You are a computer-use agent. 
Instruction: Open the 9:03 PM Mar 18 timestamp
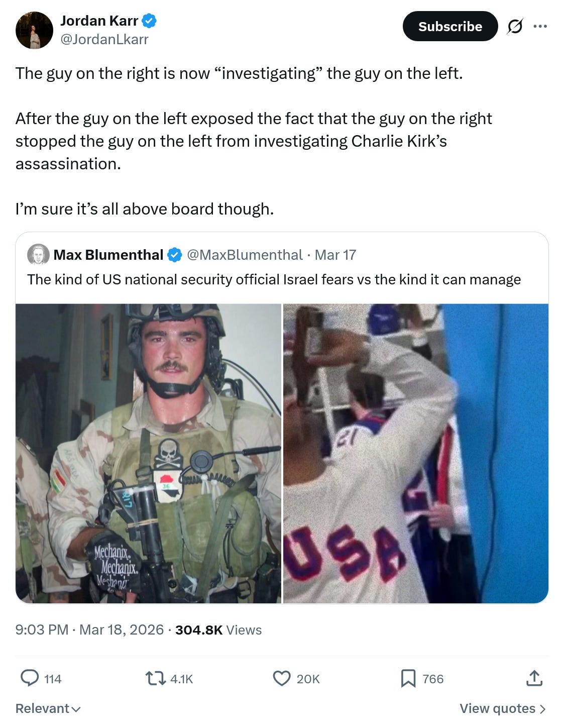coord(89,630)
